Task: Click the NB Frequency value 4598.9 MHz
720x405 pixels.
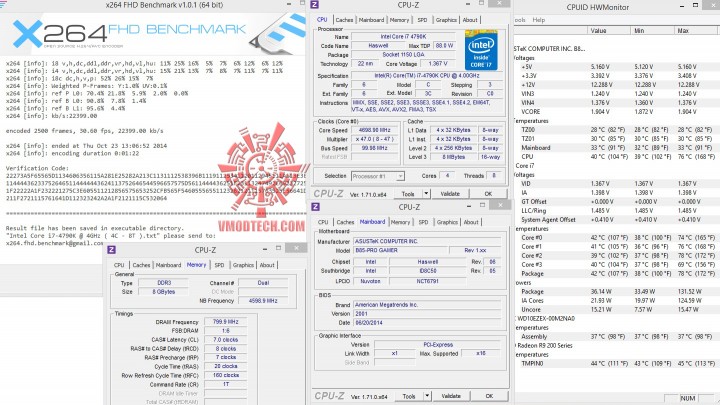Action: click(x=263, y=300)
